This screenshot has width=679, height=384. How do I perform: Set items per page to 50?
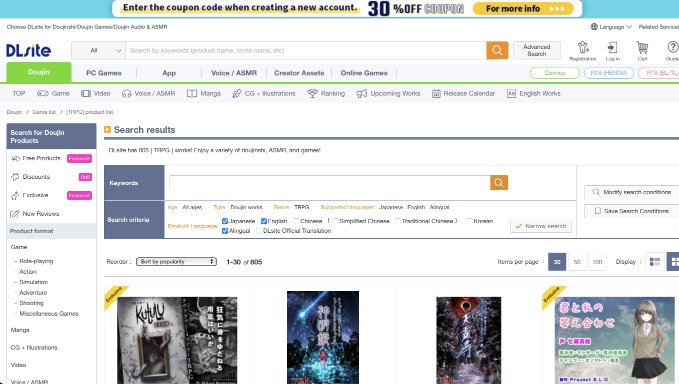(x=577, y=262)
